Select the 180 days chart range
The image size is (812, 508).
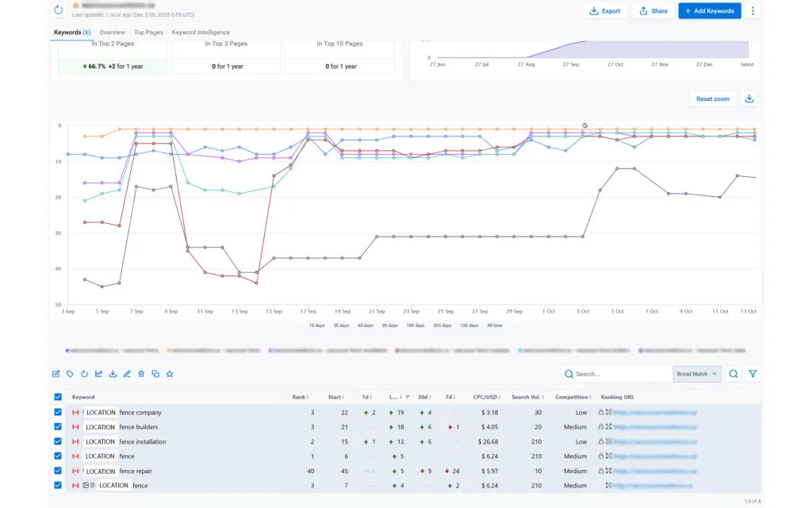point(416,325)
